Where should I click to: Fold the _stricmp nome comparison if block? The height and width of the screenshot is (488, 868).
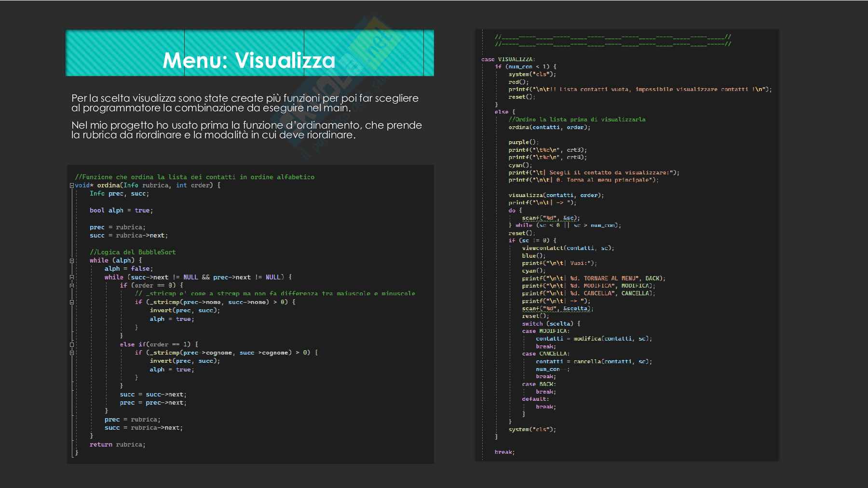tap(72, 303)
